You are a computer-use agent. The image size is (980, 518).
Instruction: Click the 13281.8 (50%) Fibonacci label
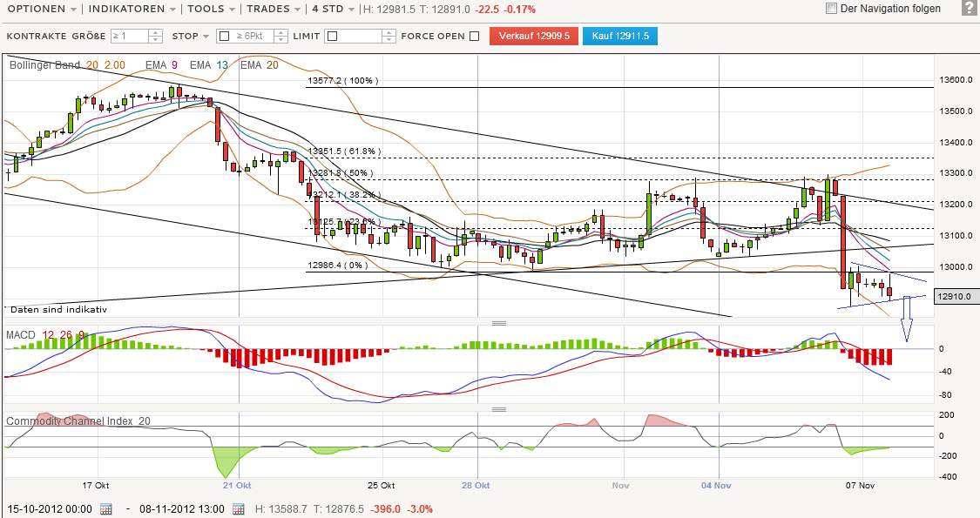point(341,173)
